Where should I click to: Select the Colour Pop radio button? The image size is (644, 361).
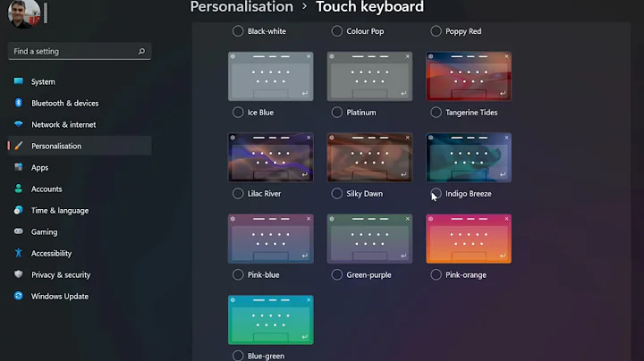click(x=337, y=31)
